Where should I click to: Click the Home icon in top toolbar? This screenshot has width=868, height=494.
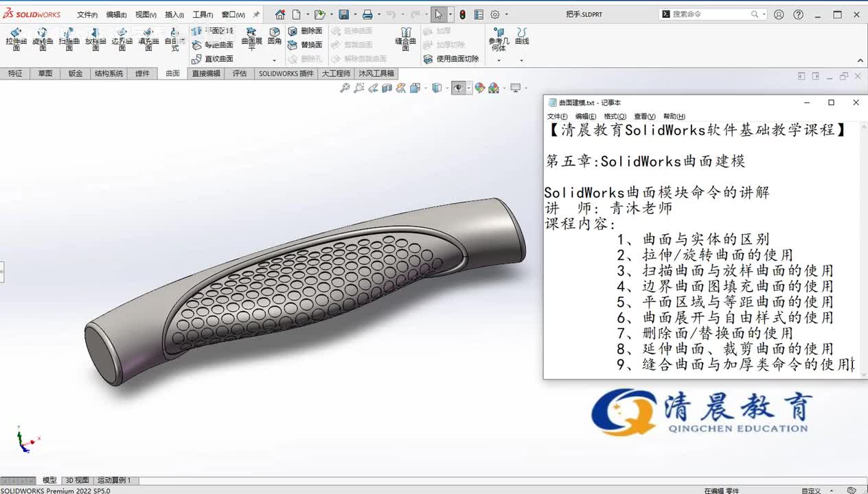coord(279,14)
